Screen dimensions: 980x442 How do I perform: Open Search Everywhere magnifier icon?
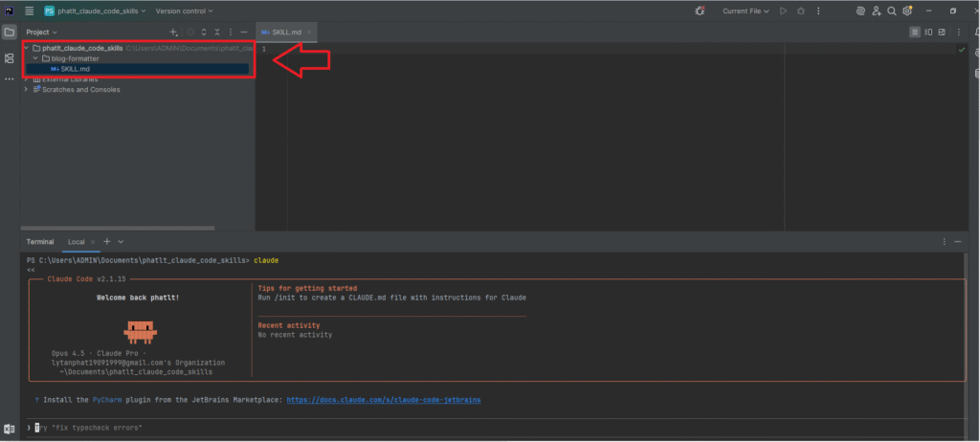pyautogui.click(x=891, y=11)
